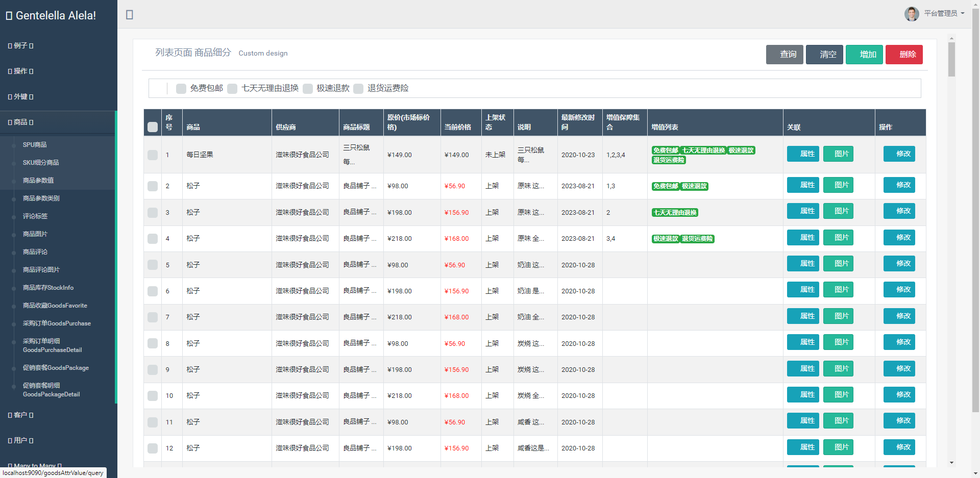
Task: Open 评论标签 menu item
Action: [35, 216]
